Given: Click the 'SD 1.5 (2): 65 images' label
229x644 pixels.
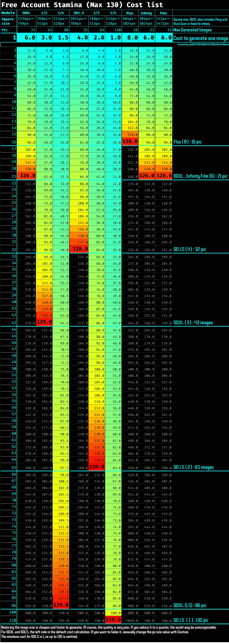Looking at the screenshot, I should click(194, 467).
